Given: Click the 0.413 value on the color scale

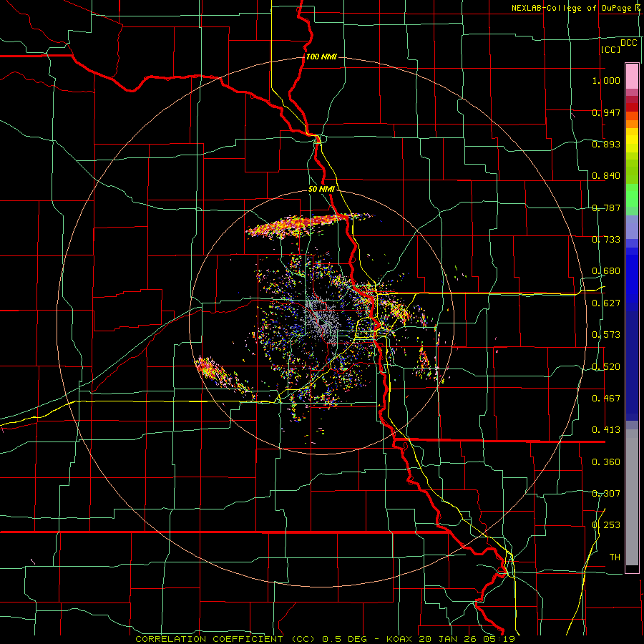Looking at the screenshot, I should pyautogui.click(x=606, y=430).
